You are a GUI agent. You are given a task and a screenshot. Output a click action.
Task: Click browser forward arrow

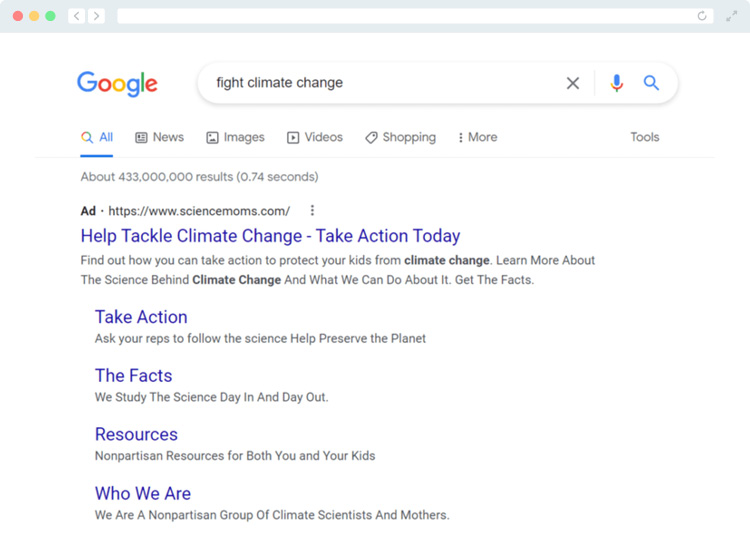pos(96,16)
